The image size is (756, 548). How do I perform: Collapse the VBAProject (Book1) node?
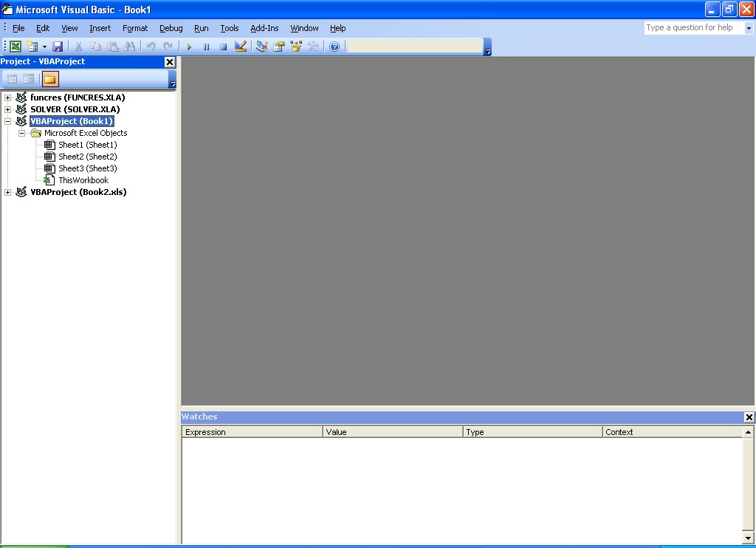click(x=7, y=121)
